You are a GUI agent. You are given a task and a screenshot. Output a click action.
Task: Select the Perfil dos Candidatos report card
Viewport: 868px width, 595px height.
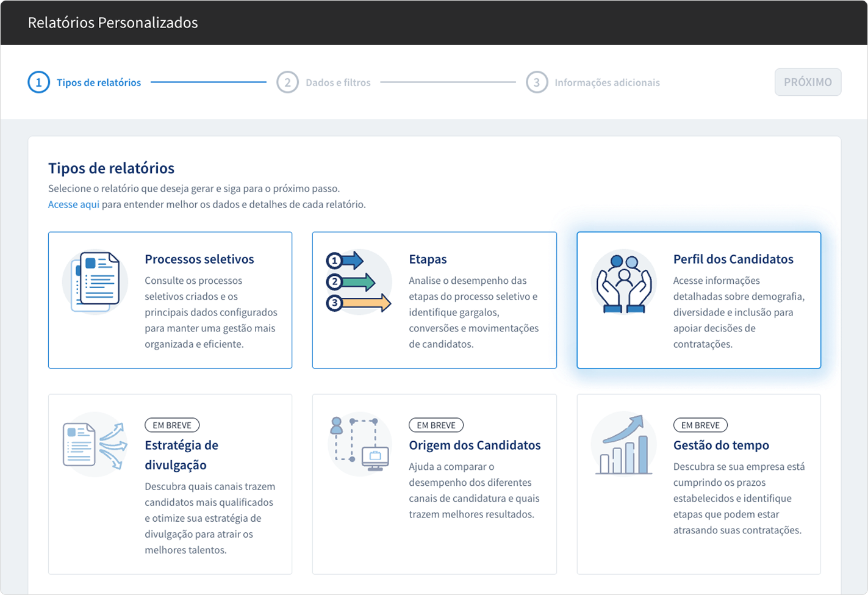point(699,300)
